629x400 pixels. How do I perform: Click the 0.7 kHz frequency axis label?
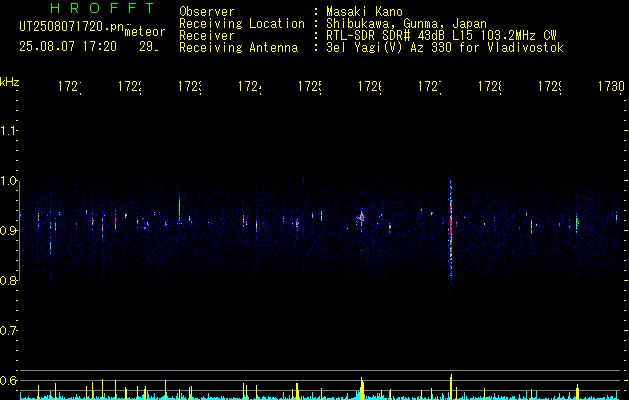click(8, 331)
